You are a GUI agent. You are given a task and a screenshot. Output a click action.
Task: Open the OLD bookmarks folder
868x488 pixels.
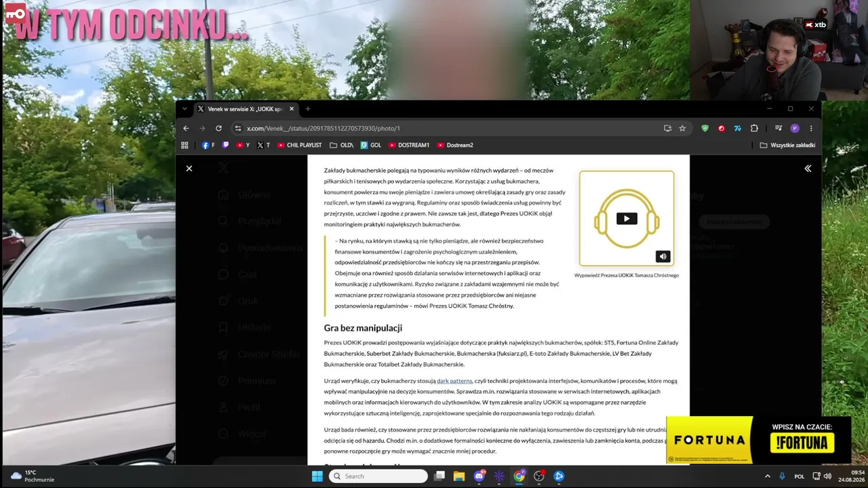pyautogui.click(x=342, y=145)
